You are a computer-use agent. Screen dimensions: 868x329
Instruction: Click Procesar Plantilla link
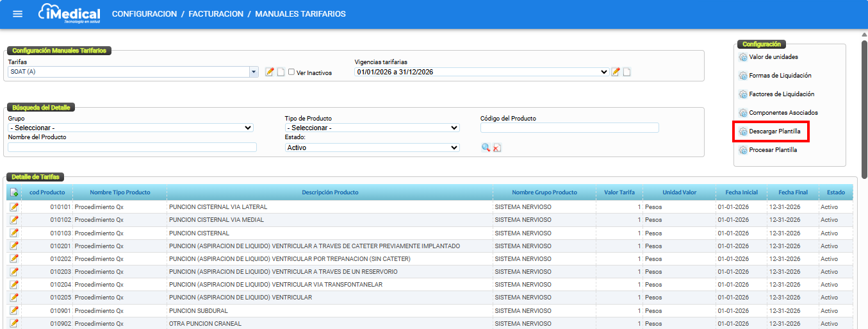(x=773, y=150)
